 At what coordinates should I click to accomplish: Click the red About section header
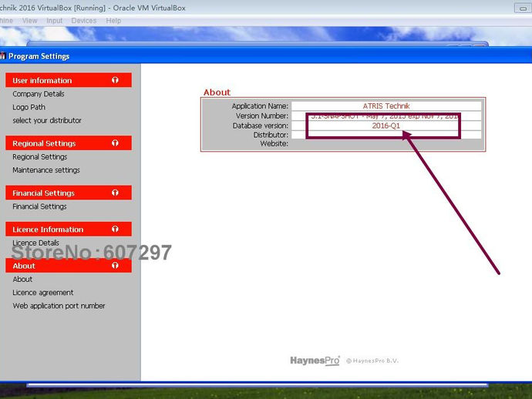(x=69, y=266)
